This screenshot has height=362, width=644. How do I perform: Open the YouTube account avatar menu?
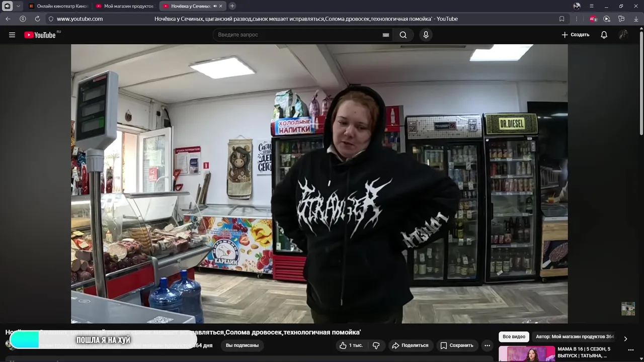[x=623, y=35]
